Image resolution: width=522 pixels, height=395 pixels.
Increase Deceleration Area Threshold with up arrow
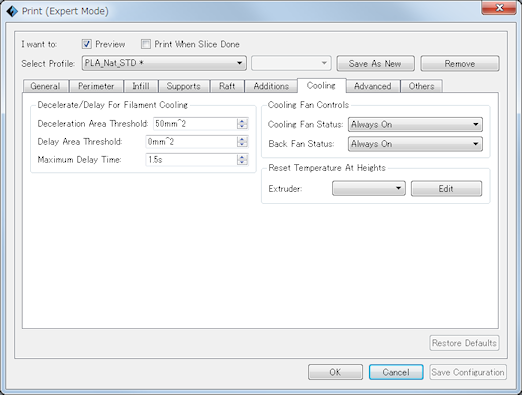(x=242, y=121)
